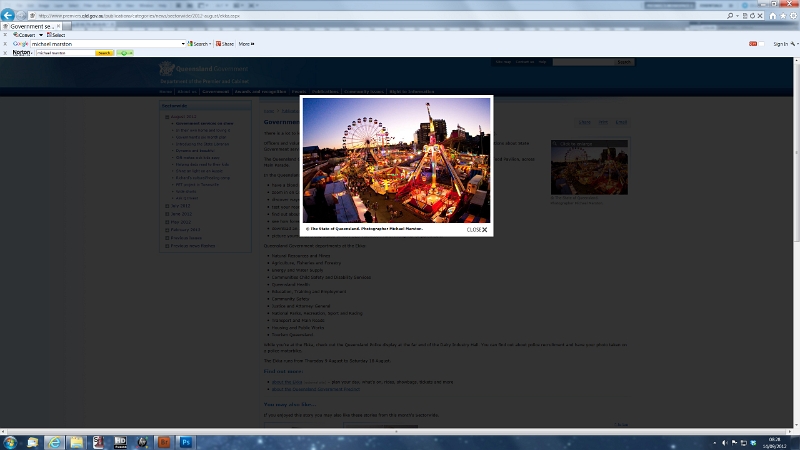
Task: Focus the Google toolbar search box
Action: pos(105,44)
